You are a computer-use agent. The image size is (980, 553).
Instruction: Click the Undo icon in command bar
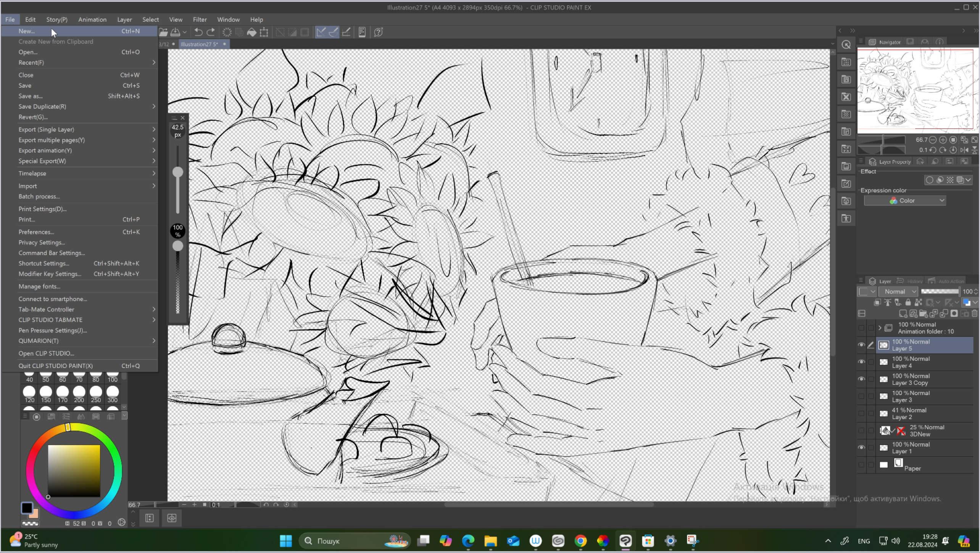point(198,32)
